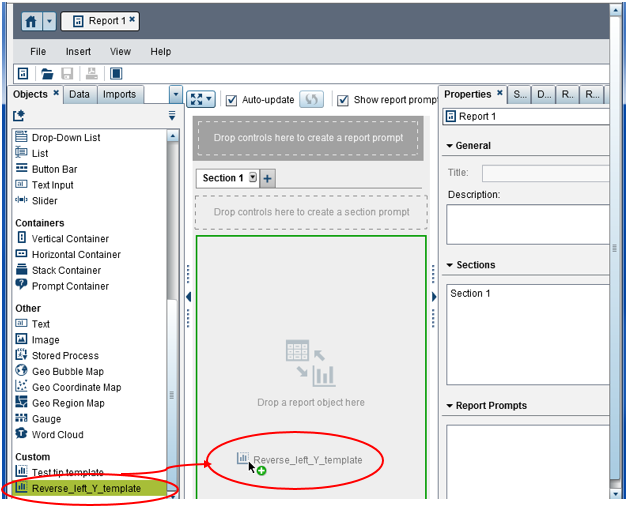Click the Refresh icon beside Auto-update
627x508 pixels.
point(312,100)
